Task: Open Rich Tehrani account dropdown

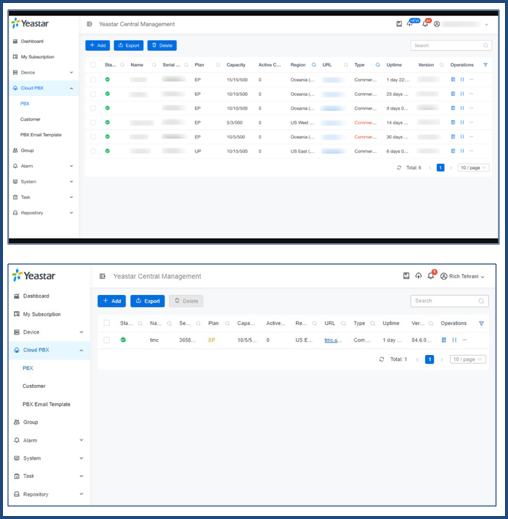Action: pyautogui.click(x=462, y=276)
